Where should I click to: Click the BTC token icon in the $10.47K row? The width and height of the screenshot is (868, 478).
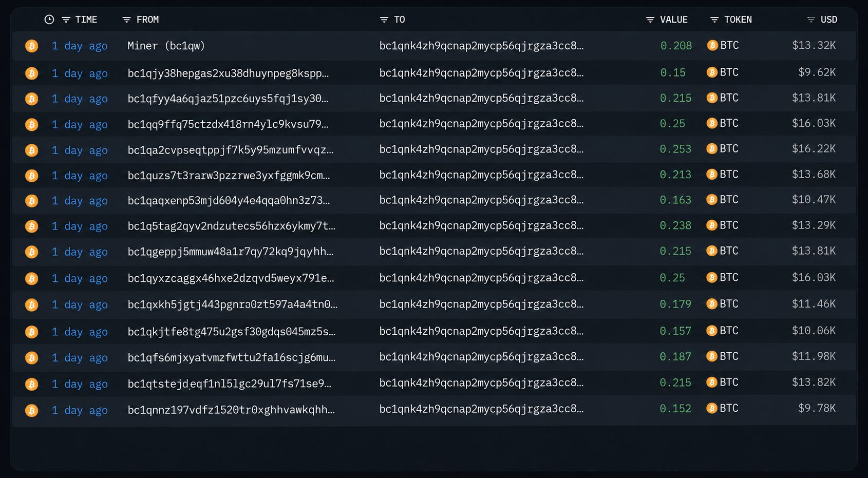point(712,200)
